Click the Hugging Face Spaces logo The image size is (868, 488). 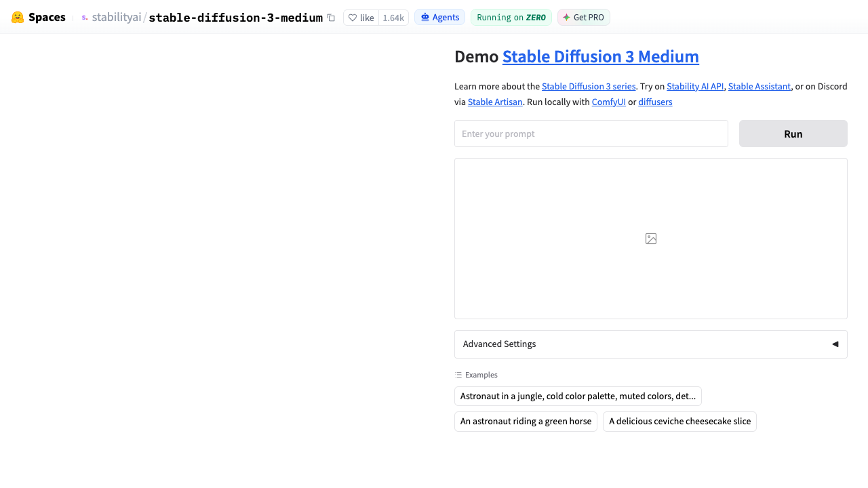38,18
